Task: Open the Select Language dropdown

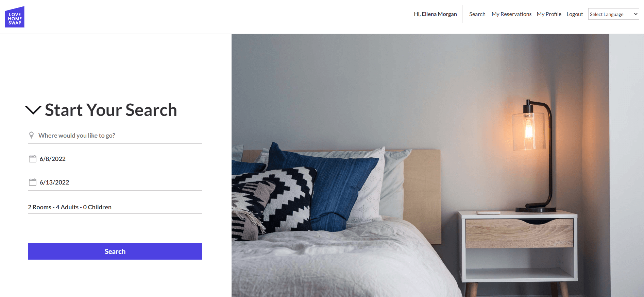Action: (x=613, y=14)
